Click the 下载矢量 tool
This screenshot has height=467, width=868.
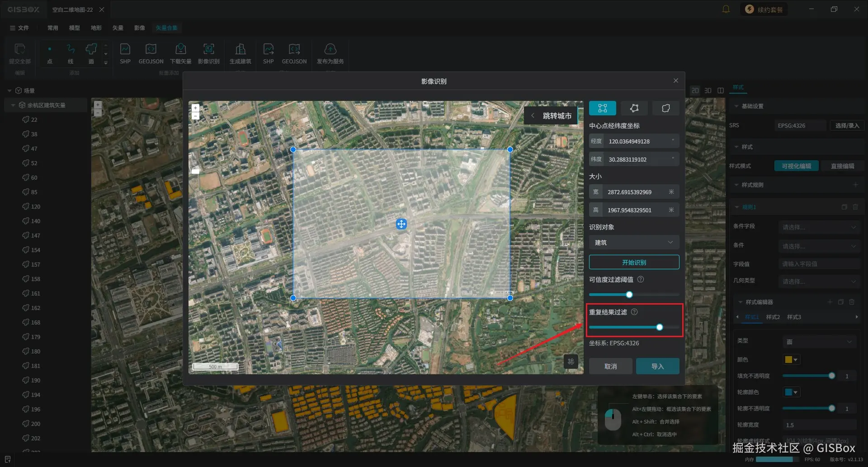pos(181,54)
